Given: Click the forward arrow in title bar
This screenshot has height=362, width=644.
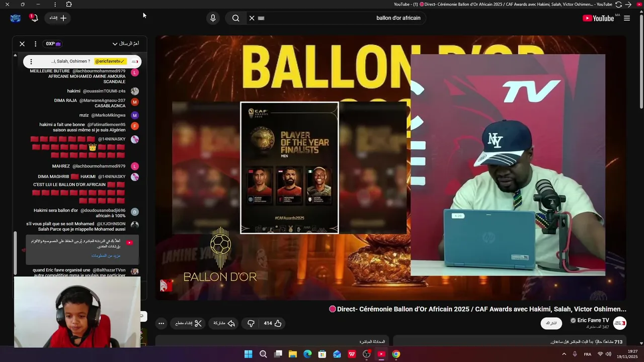Looking at the screenshot, I should (x=628, y=4).
